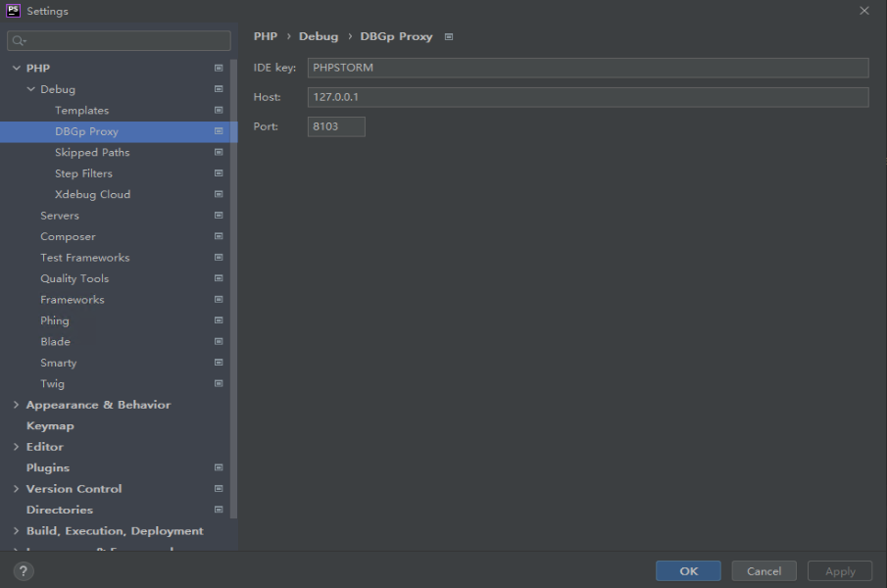887x588 pixels.
Task: Click the project-level icon beside Composer
Action: 219,236
